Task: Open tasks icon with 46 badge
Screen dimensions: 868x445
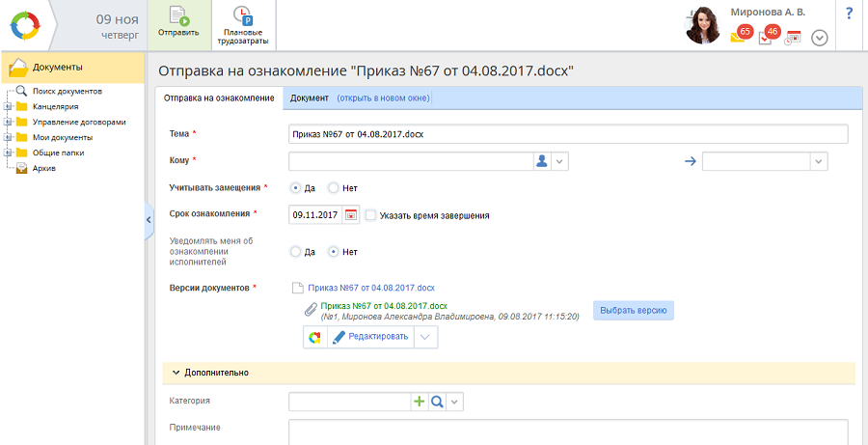Action: coord(766,37)
